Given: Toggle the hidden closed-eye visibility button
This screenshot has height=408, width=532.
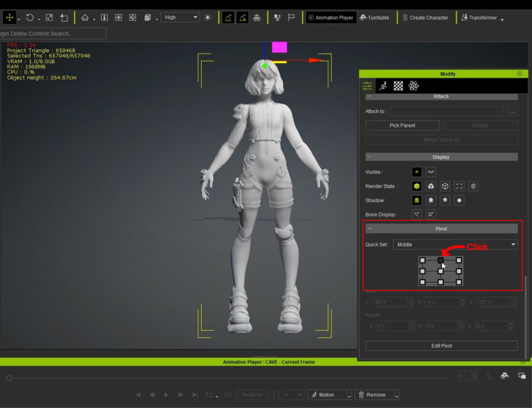Looking at the screenshot, I should [x=431, y=172].
